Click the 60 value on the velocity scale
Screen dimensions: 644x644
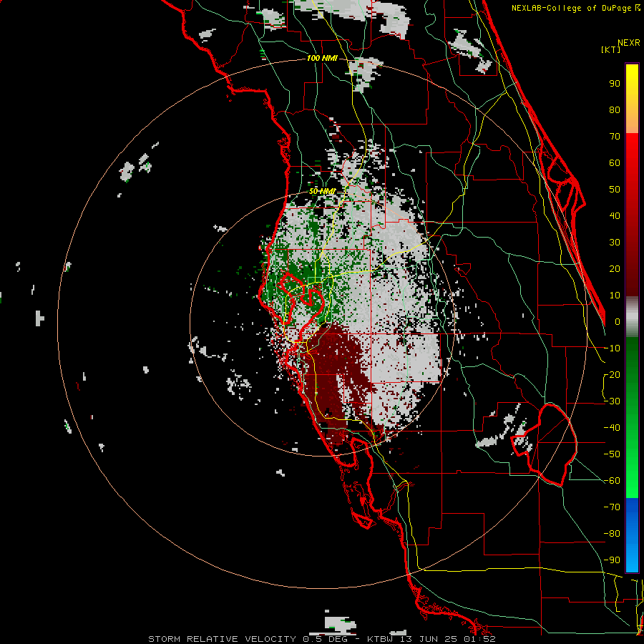tap(615, 162)
